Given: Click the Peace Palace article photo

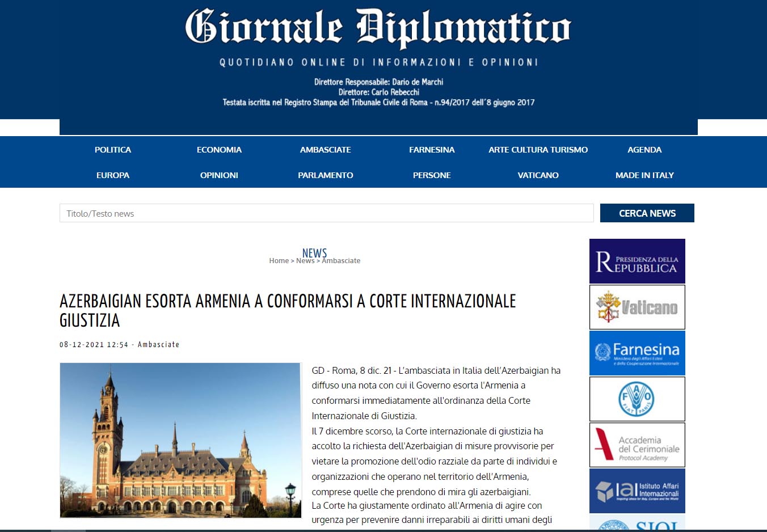Looking at the screenshot, I should [180, 440].
